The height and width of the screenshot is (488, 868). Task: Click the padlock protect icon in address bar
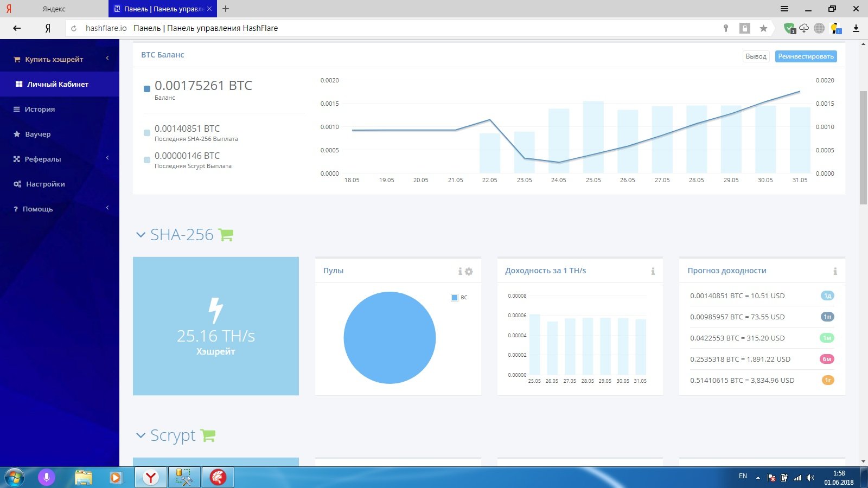pyautogui.click(x=745, y=28)
